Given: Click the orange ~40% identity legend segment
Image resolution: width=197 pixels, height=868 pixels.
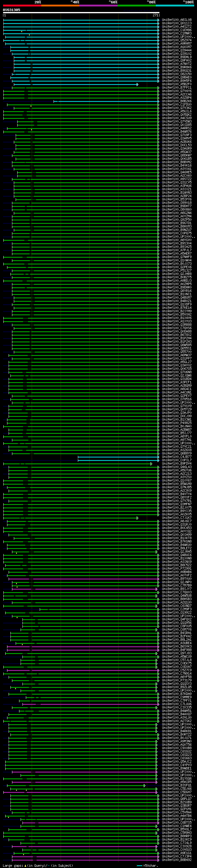Looking at the screenshot, I should (x=60, y=6).
